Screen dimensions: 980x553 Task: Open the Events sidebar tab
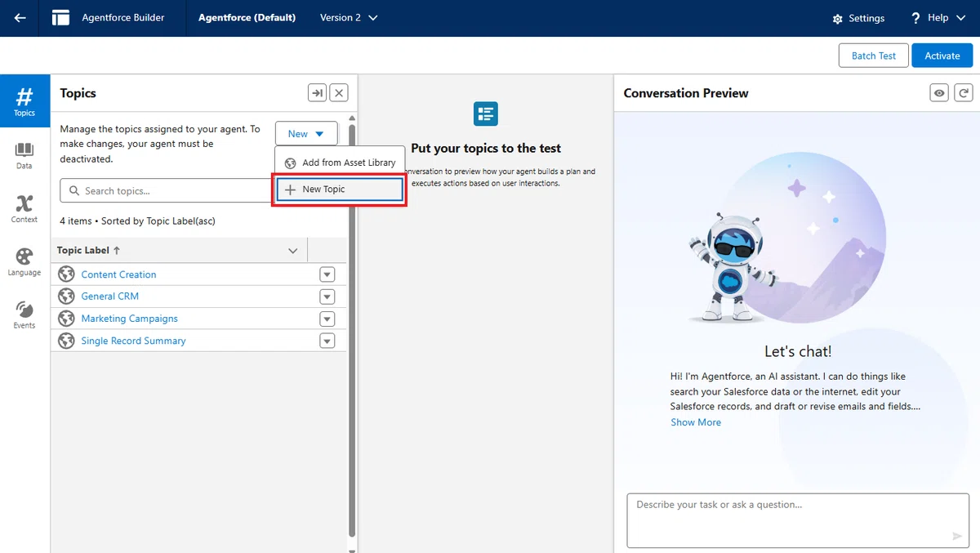(x=24, y=315)
